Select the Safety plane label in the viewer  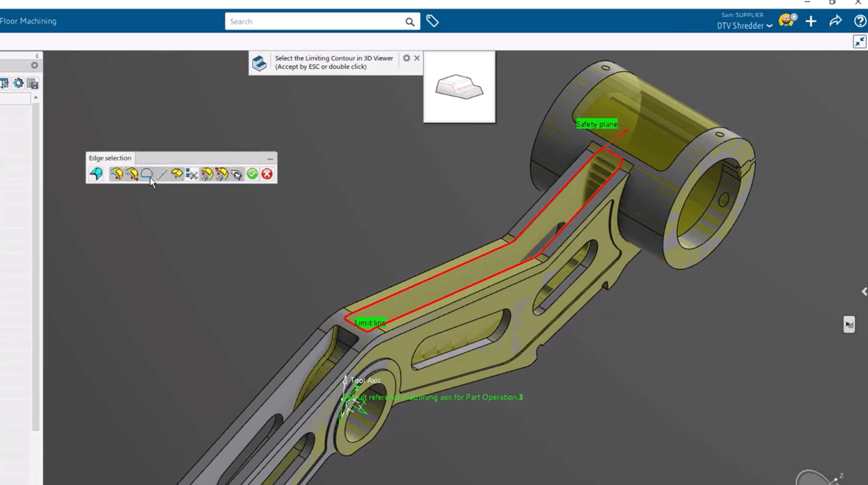click(x=596, y=124)
